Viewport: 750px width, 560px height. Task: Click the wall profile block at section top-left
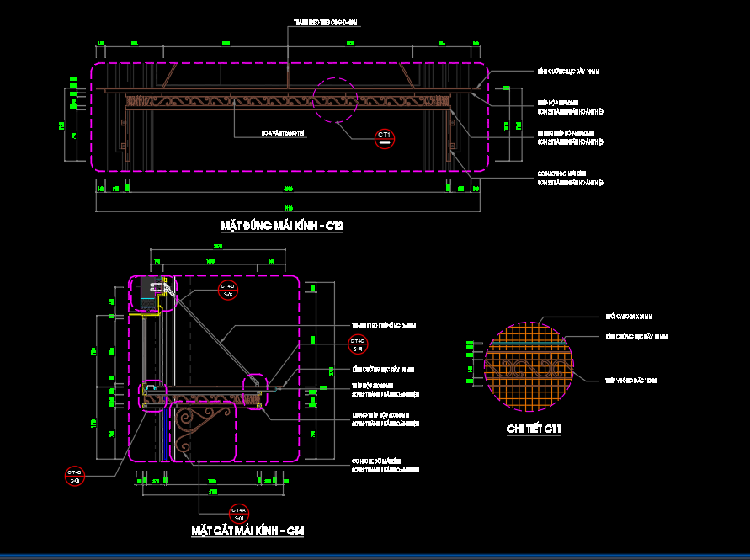pyautogui.click(x=152, y=292)
